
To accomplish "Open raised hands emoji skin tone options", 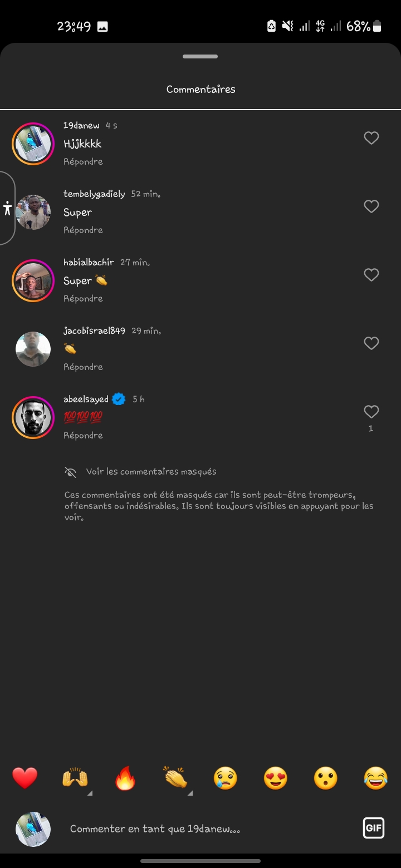I will tap(75, 778).
